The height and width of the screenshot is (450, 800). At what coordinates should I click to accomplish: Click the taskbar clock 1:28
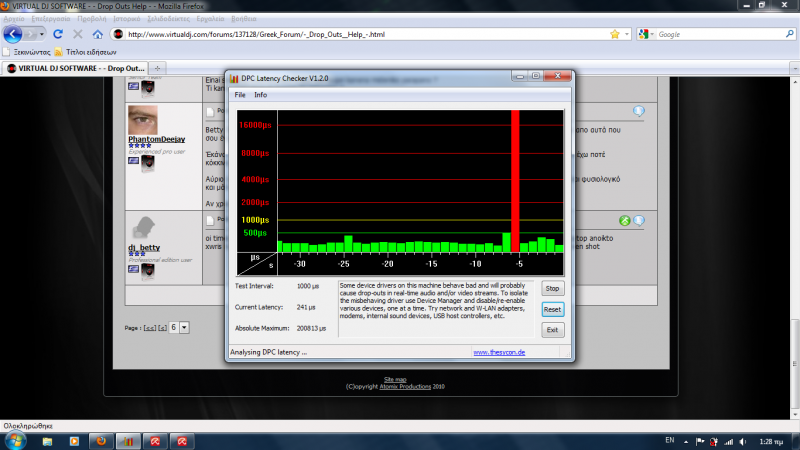click(771, 442)
